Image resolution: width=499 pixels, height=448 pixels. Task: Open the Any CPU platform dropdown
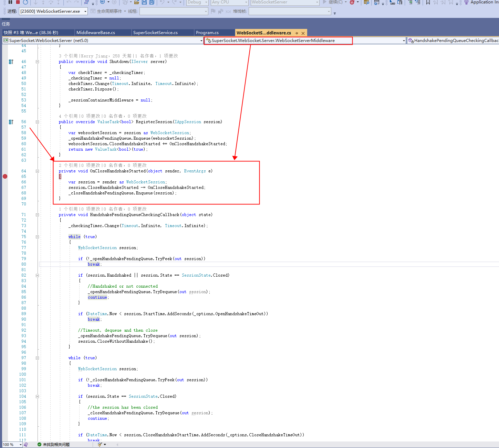pyautogui.click(x=230, y=2)
